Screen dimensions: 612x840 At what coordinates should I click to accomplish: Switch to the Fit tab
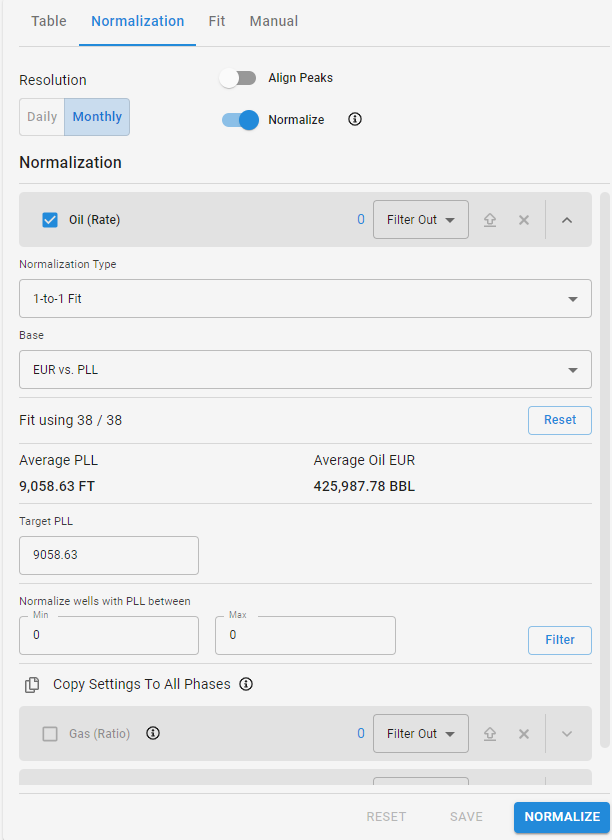click(217, 21)
